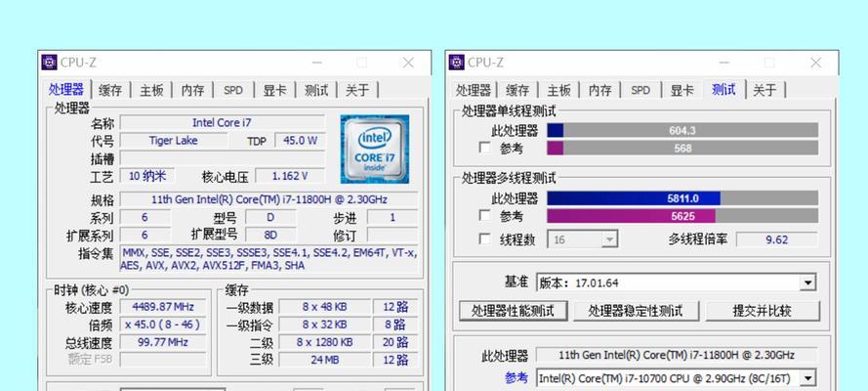Click 一级指令 cache value 8 x 32 KB
The width and height of the screenshot is (868, 391).
[x=324, y=325]
